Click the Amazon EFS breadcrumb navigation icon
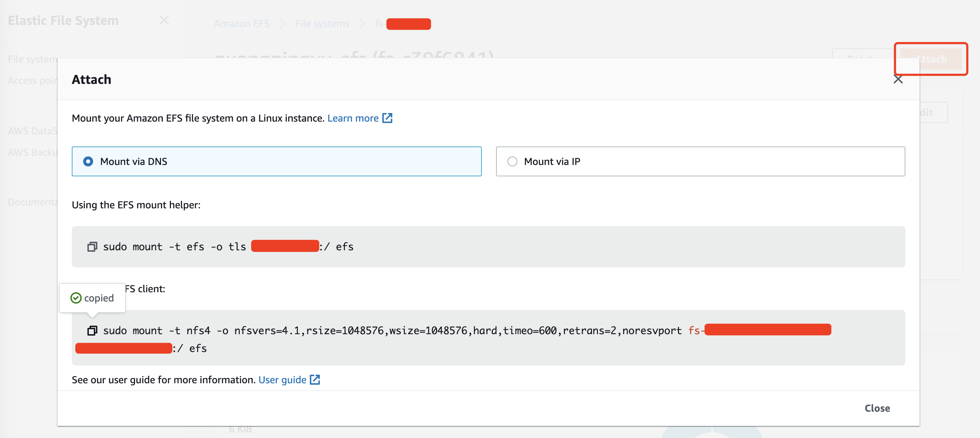This screenshot has width=980, height=438. [241, 24]
